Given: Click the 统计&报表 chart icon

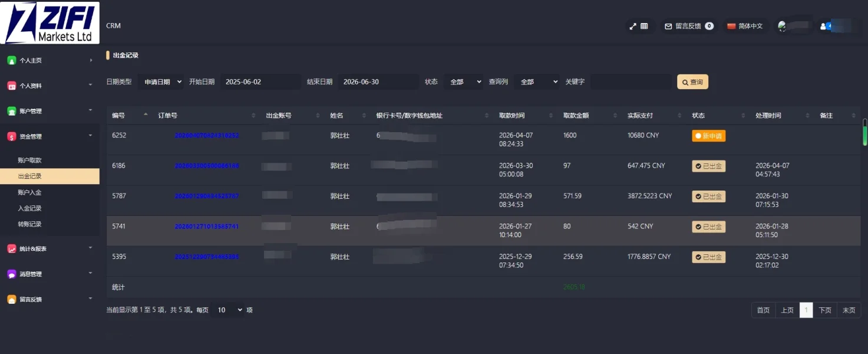Looking at the screenshot, I should (12, 248).
